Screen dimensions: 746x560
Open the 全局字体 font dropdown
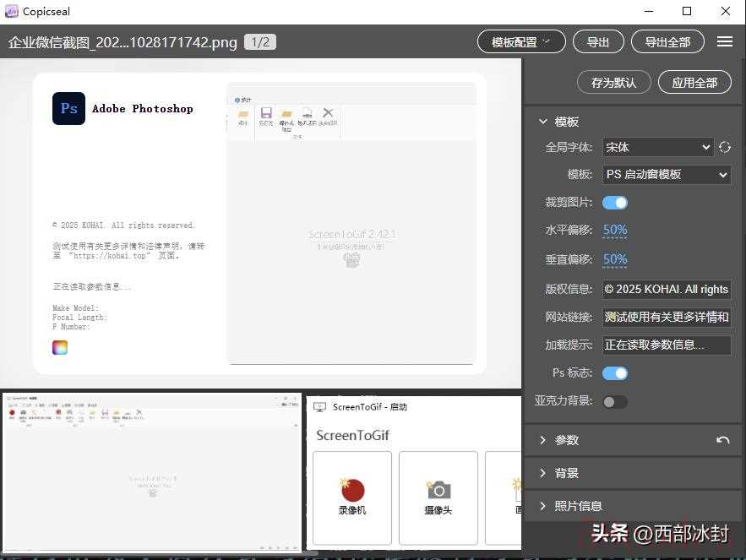658,147
